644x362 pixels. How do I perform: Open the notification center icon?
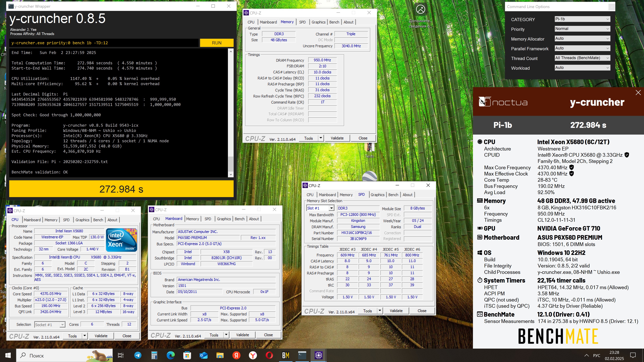pos(633,355)
